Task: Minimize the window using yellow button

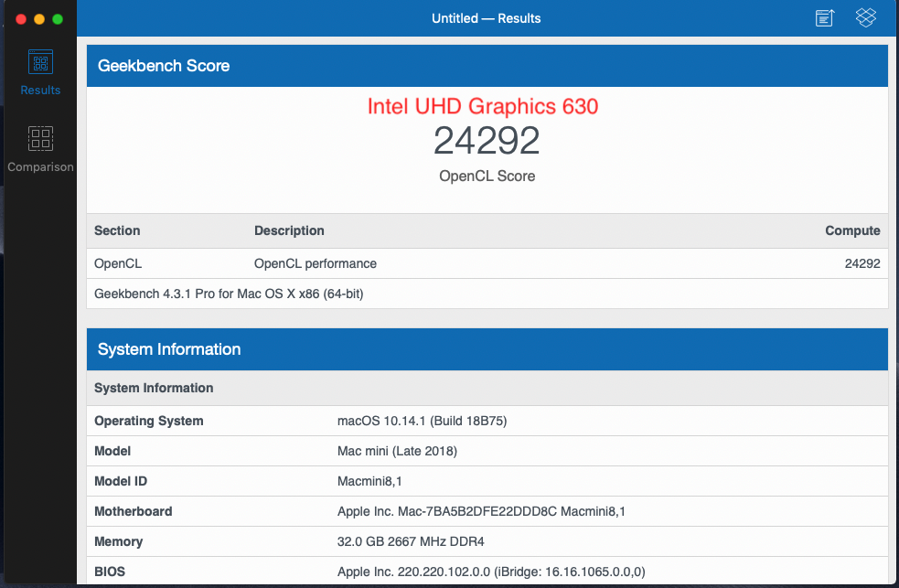Action: tap(39, 19)
